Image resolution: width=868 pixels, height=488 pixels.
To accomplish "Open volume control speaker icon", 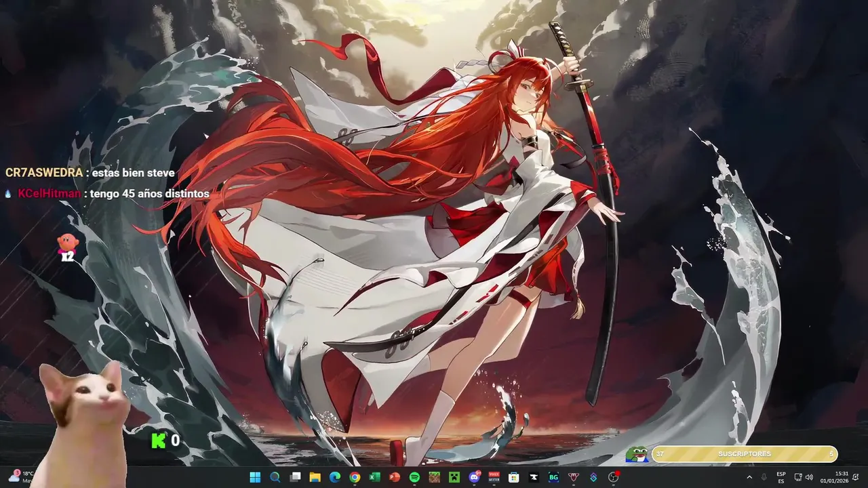I will (809, 477).
